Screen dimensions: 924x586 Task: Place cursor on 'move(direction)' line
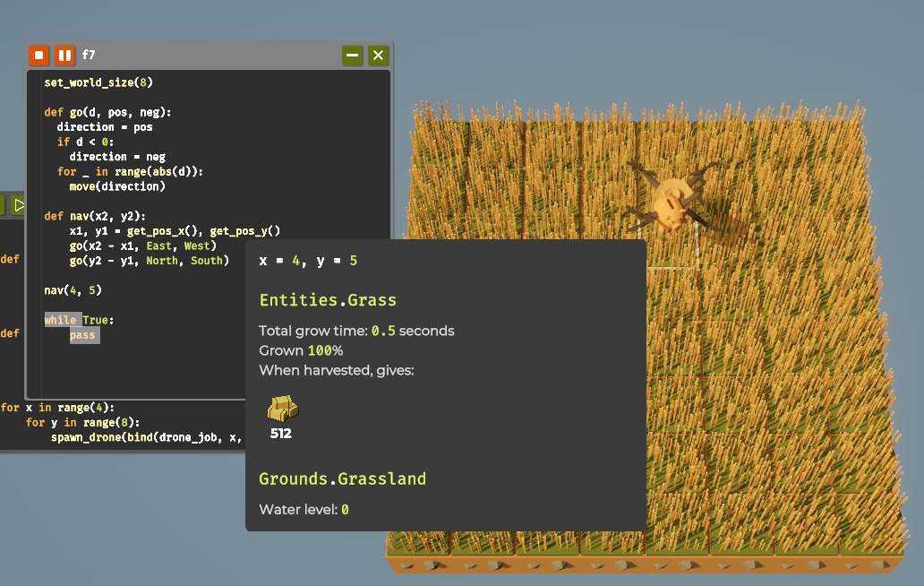[116, 186]
